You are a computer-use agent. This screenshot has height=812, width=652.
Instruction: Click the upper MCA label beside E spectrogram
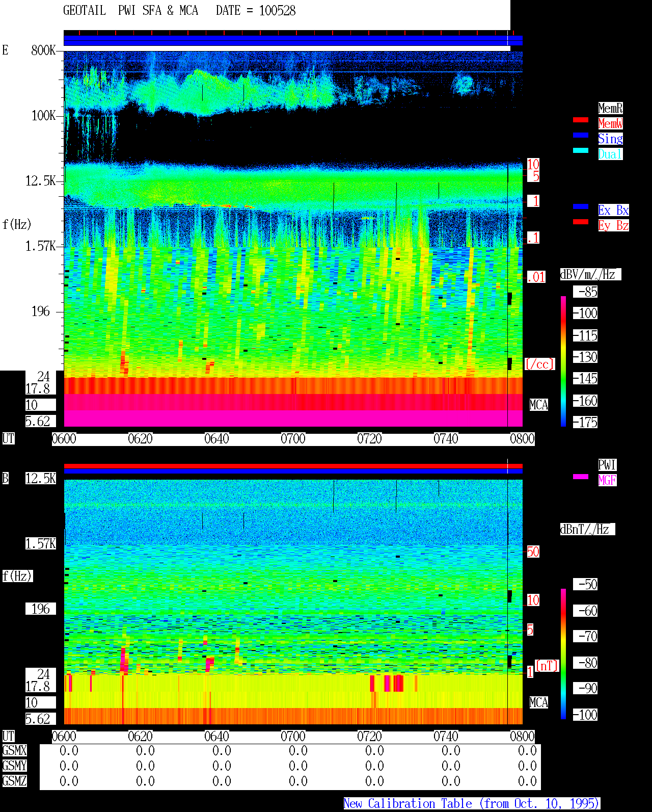[x=538, y=405]
